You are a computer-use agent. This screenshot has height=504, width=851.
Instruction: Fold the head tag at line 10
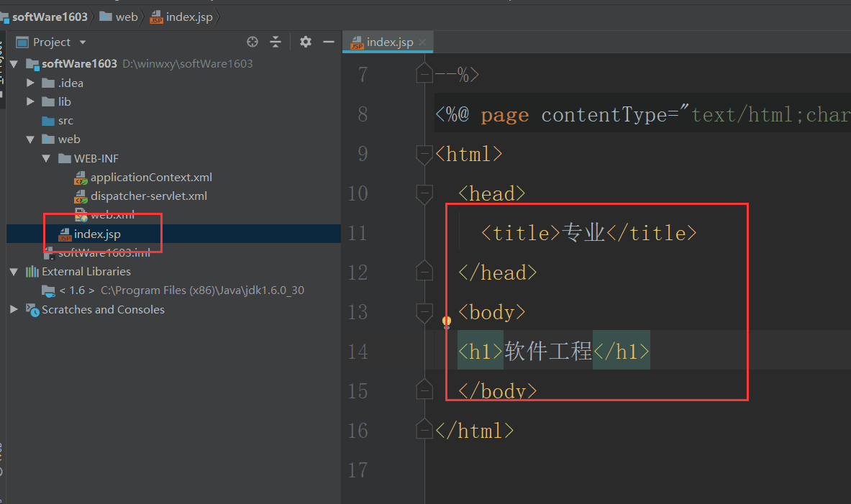click(424, 193)
